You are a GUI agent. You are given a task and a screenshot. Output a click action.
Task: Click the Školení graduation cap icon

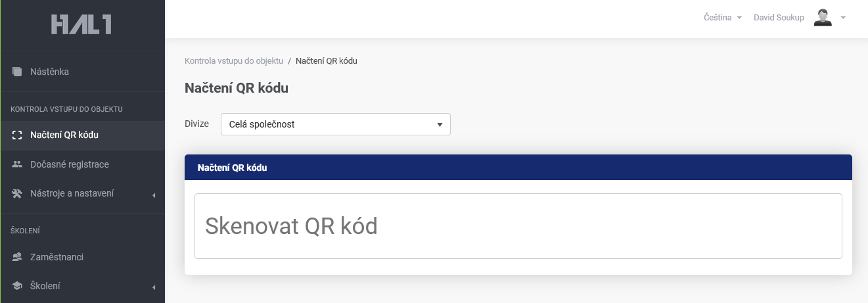tap(17, 286)
